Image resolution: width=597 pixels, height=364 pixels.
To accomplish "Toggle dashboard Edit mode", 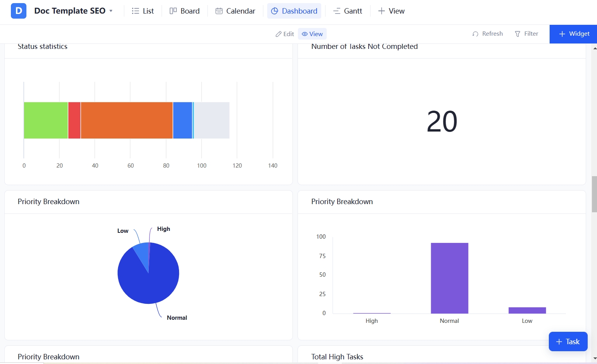I will pos(285,34).
